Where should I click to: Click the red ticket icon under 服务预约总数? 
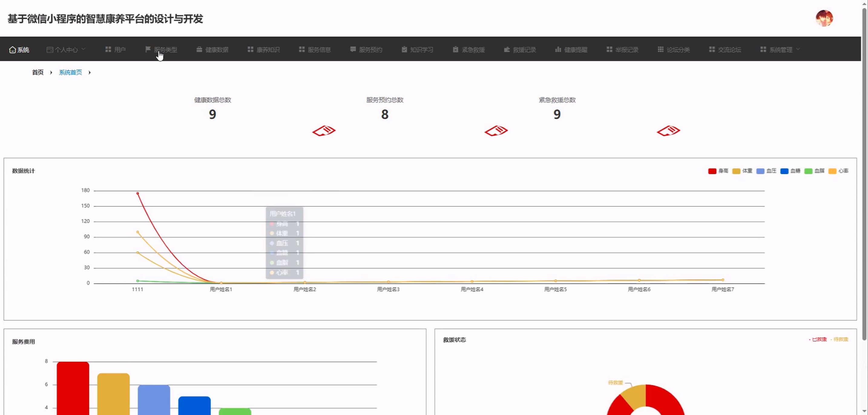(496, 131)
